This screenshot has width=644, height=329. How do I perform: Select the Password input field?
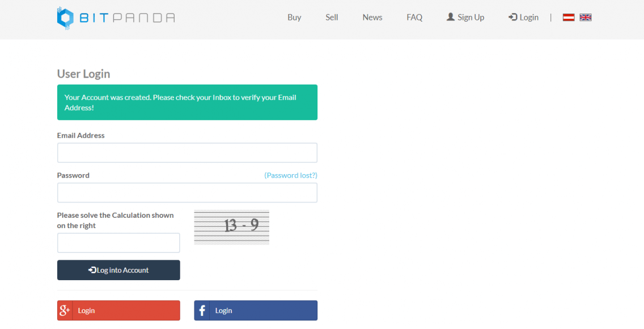pos(187,193)
